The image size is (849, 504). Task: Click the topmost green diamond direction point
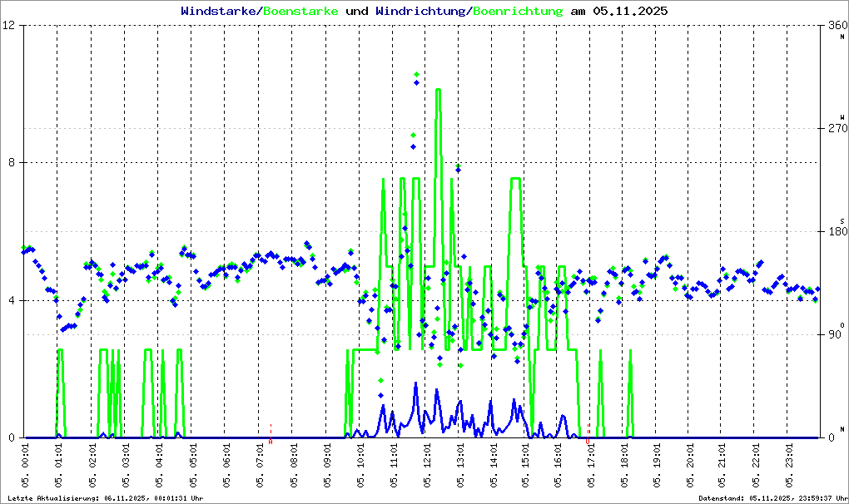[416, 74]
